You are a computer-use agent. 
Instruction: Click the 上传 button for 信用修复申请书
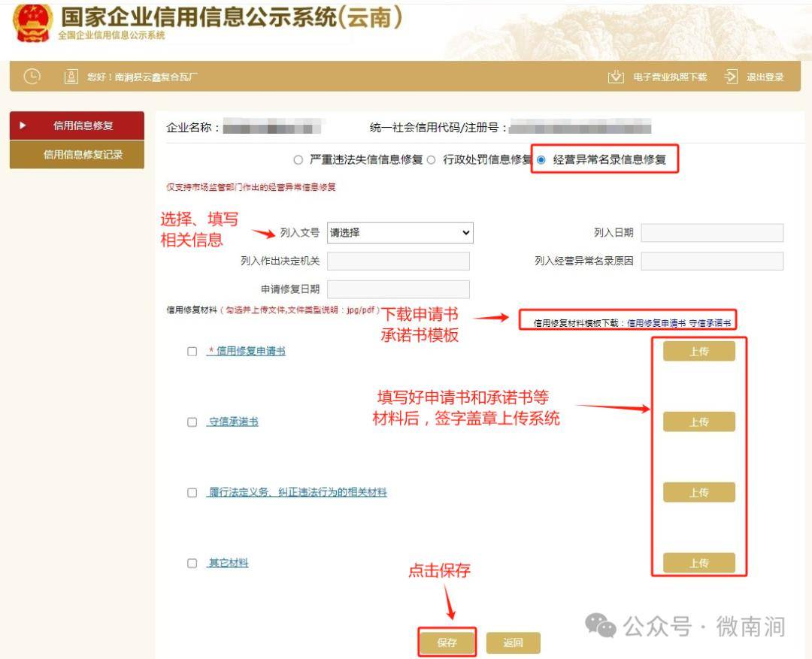pos(699,350)
